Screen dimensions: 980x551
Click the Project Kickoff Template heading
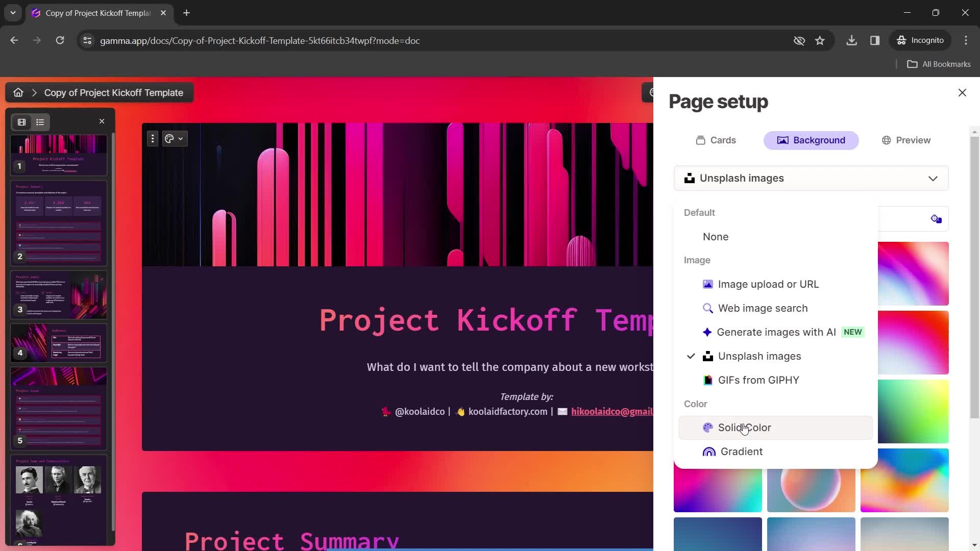(486, 320)
